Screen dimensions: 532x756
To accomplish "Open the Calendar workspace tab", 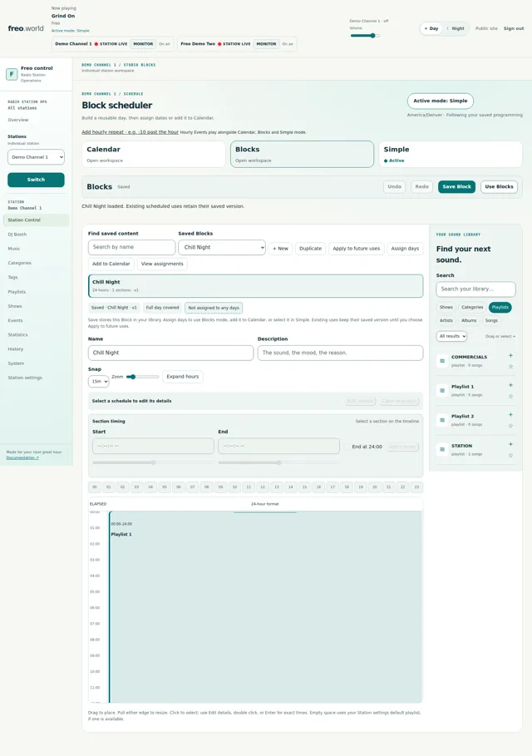I will point(153,155).
